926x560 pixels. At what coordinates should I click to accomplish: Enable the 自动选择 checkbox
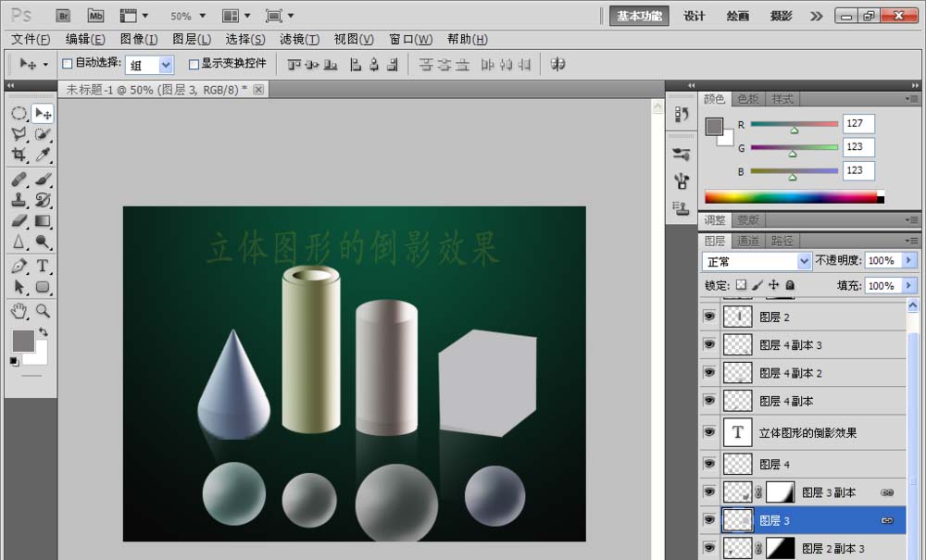[x=68, y=64]
